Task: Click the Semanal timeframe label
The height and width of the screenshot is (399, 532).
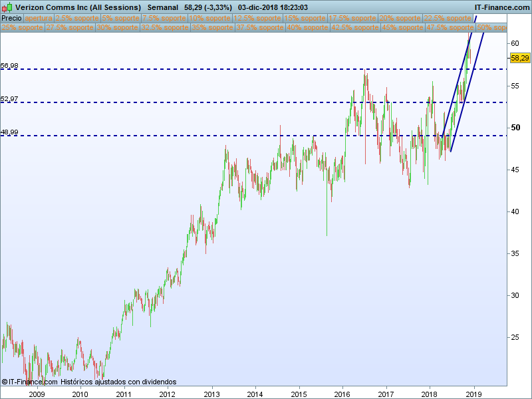Action: click(x=162, y=7)
